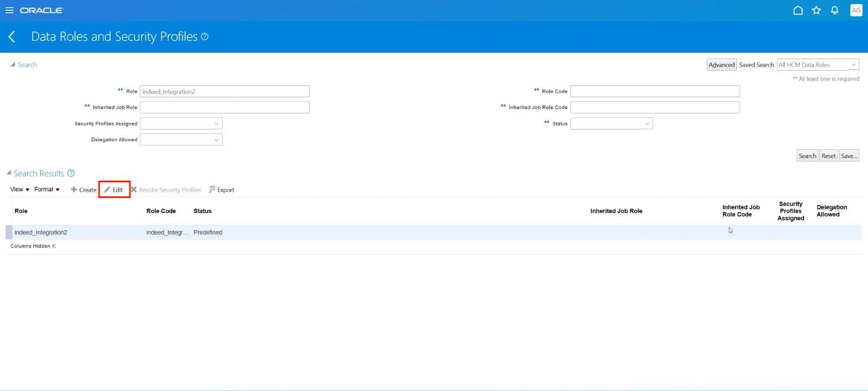Click the Columns Hidden 6 text
The width and height of the screenshot is (868, 391).
(x=33, y=246)
